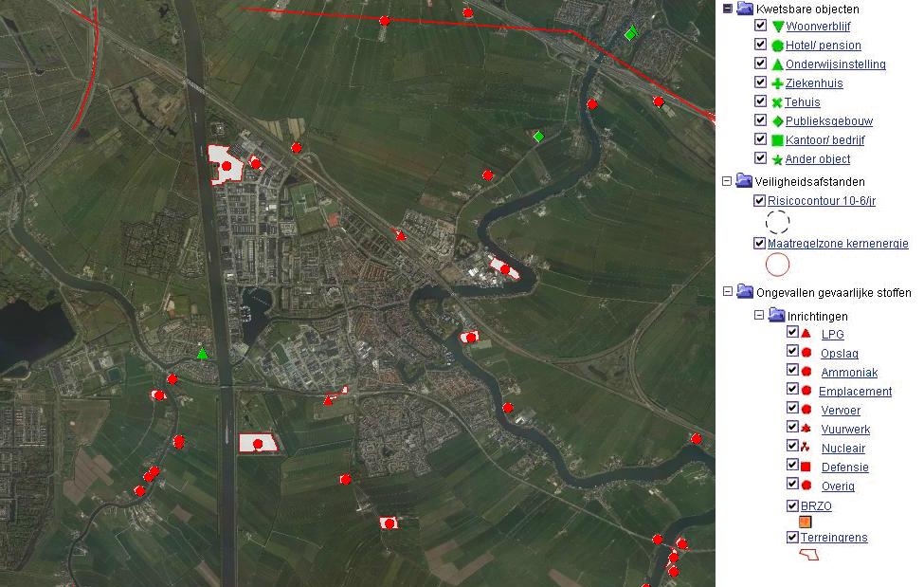Click the orange BRZO legend symbol
Screen dimensions: 924x587
pyautogui.click(x=805, y=522)
